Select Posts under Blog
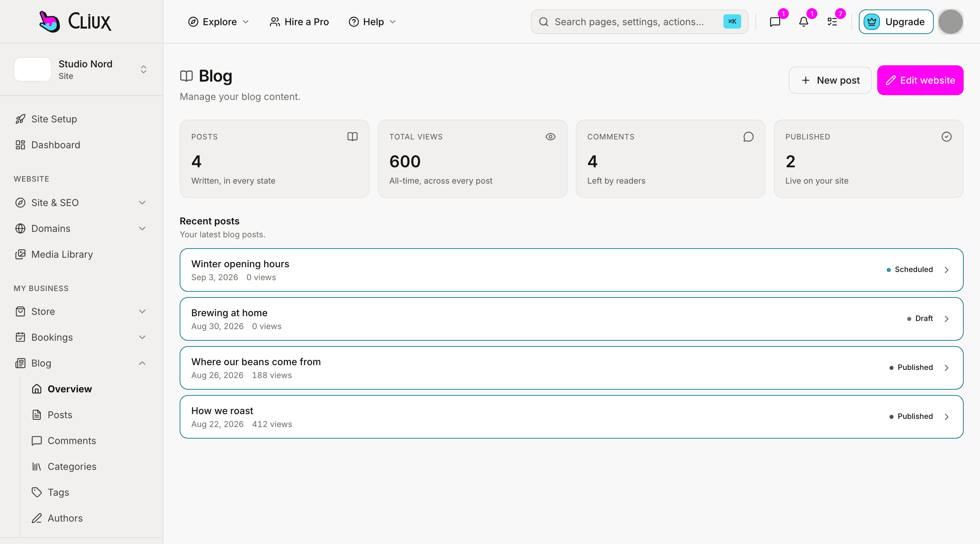The height and width of the screenshot is (544, 980). 91,415
